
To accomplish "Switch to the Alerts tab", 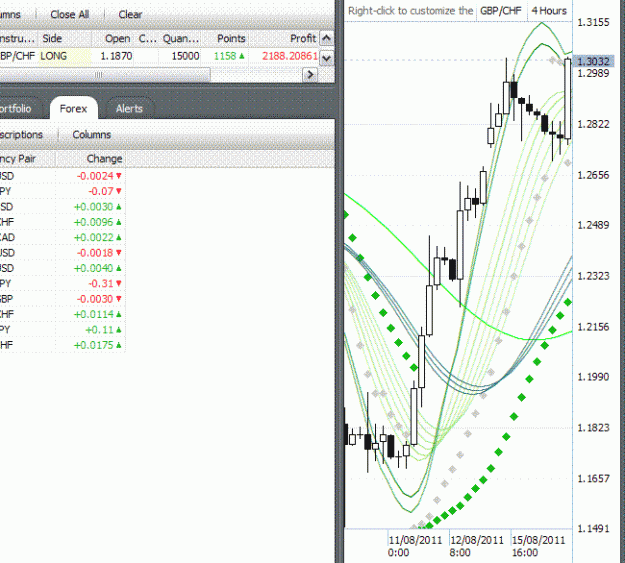I will tap(129, 108).
